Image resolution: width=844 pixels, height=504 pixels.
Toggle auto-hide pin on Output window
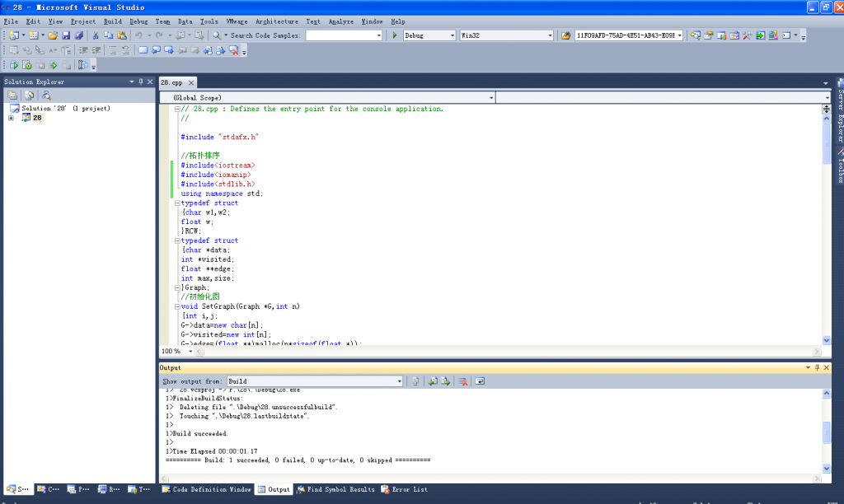point(818,367)
